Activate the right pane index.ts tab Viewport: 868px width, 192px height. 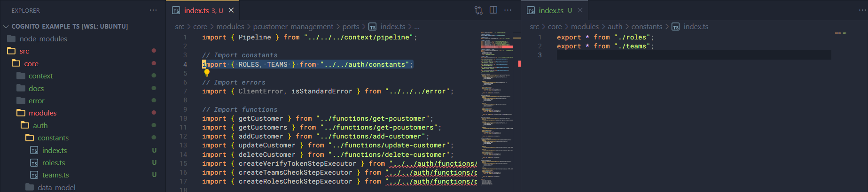click(551, 10)
